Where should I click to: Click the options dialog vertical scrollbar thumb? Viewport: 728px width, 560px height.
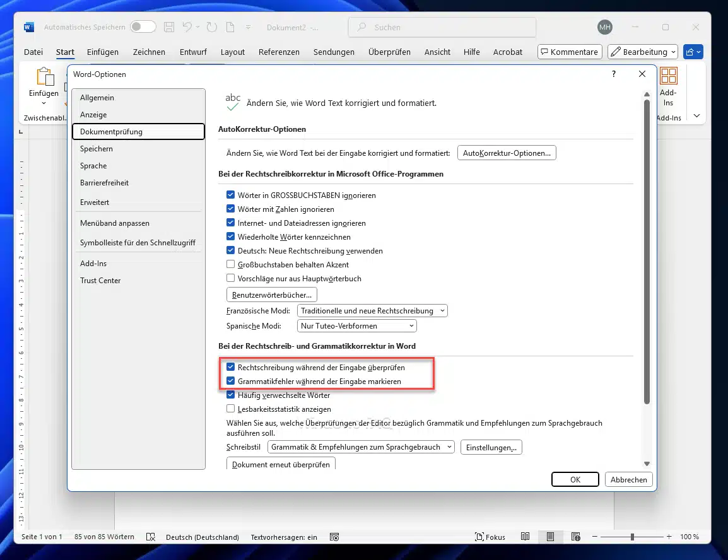pos(647,252)
